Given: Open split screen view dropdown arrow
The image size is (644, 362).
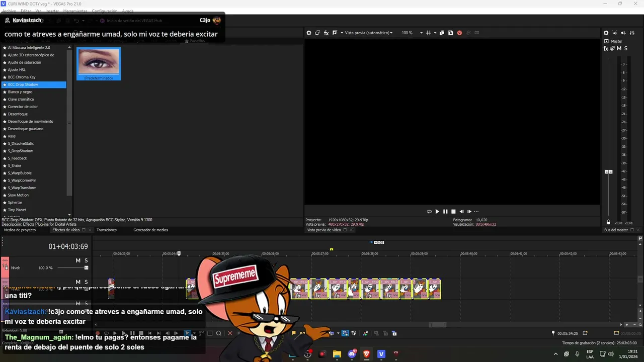Looking at the screenshot, I should point(342,33).
